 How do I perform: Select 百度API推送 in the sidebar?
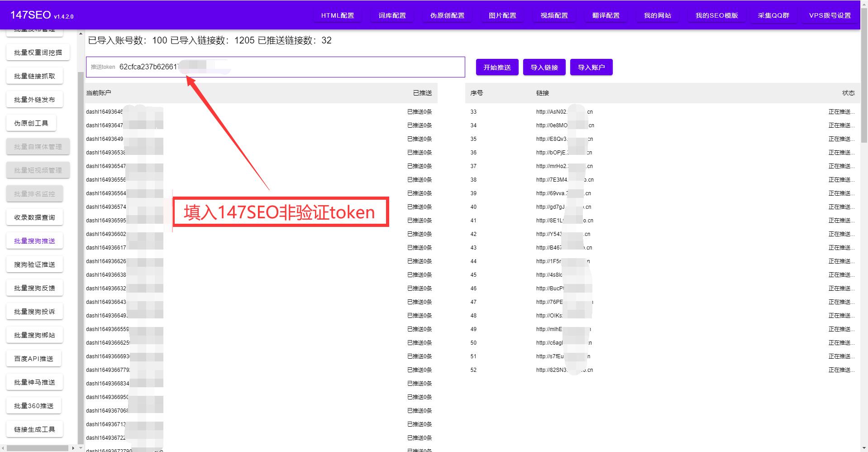(x=34, y=358)
